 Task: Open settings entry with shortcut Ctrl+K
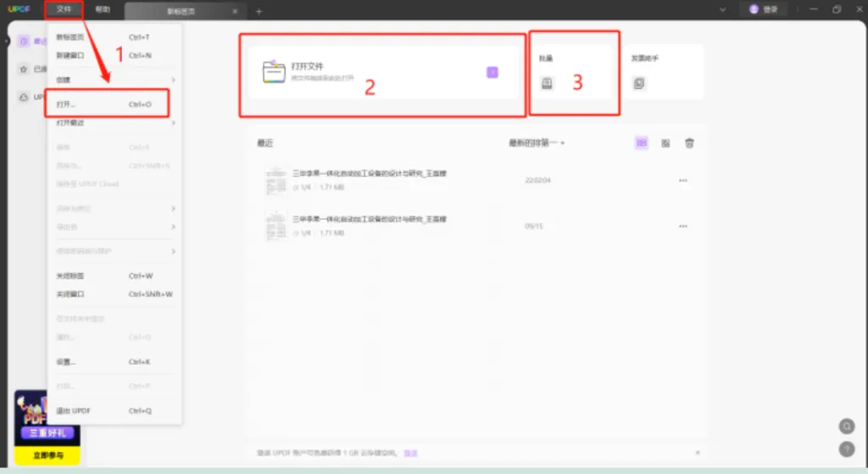point(114,361)
